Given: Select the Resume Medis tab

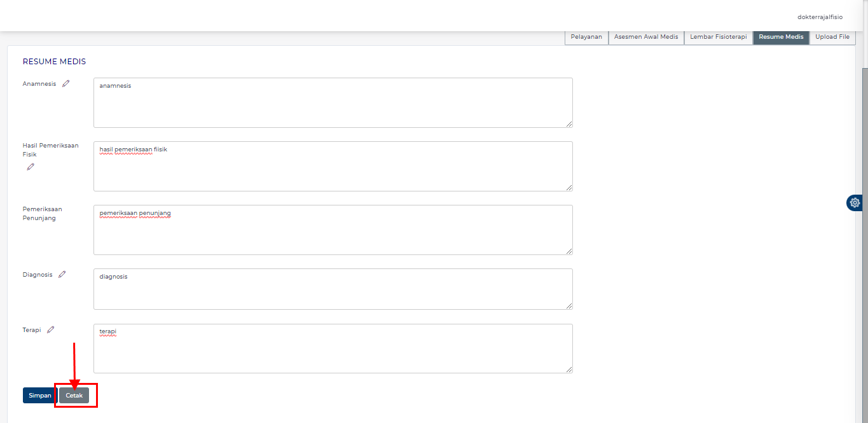Looking at the screenshot, I should (x=781, y=37).
